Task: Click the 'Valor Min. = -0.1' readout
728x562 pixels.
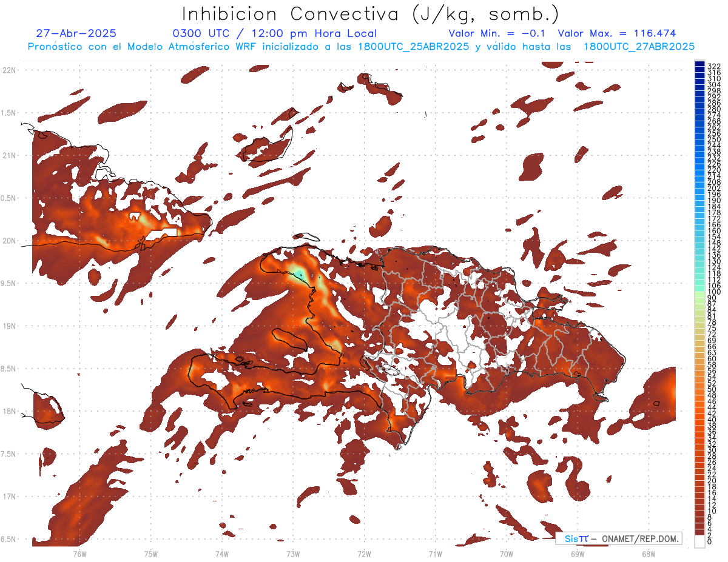Action: point(497,33)
